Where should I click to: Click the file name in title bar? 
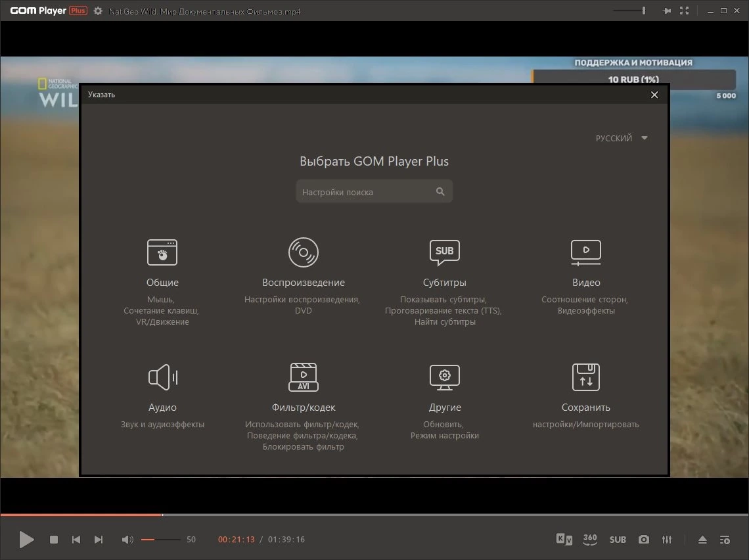click(x=204, y=11)
